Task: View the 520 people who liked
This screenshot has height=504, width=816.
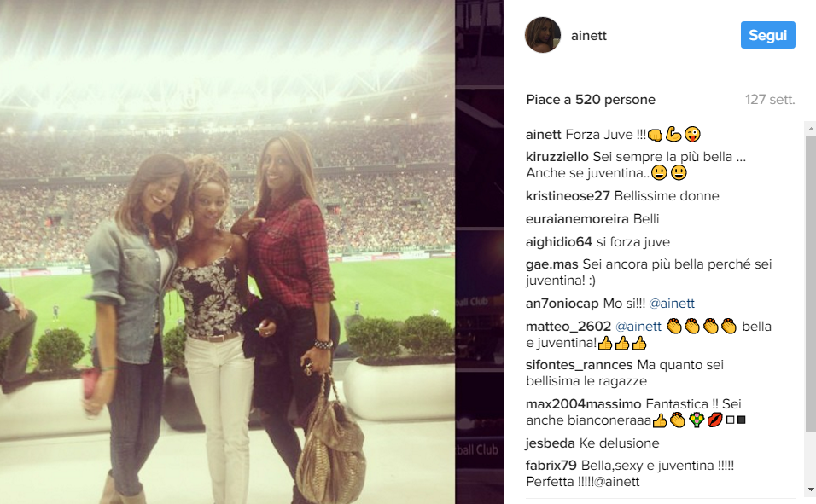Action: pyautogui.click(x=591, y=99)
